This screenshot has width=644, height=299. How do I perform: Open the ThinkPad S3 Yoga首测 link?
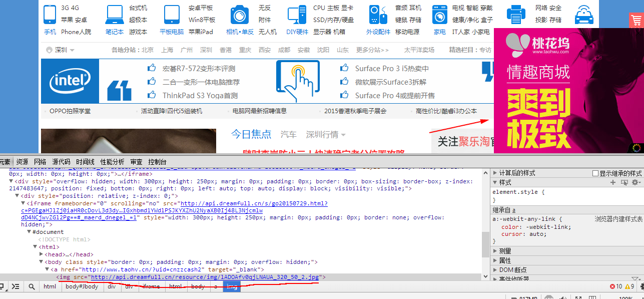tap(200, 96)
